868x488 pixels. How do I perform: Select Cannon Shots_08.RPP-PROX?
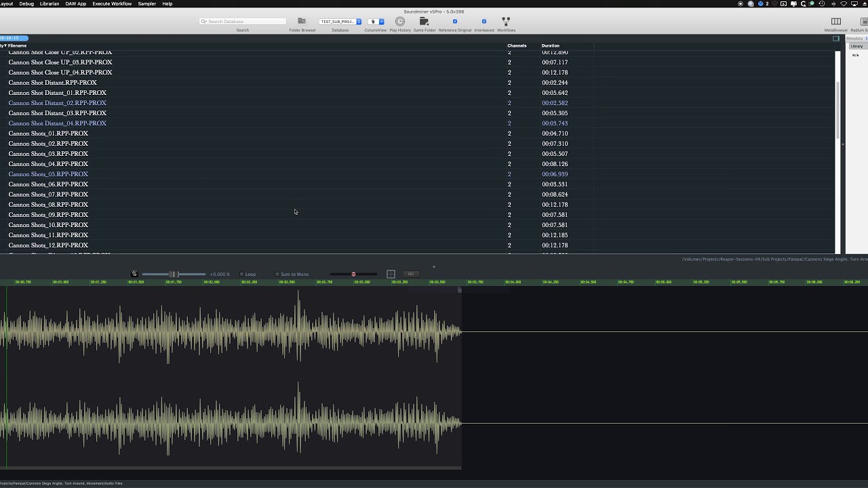coord(48,205)
